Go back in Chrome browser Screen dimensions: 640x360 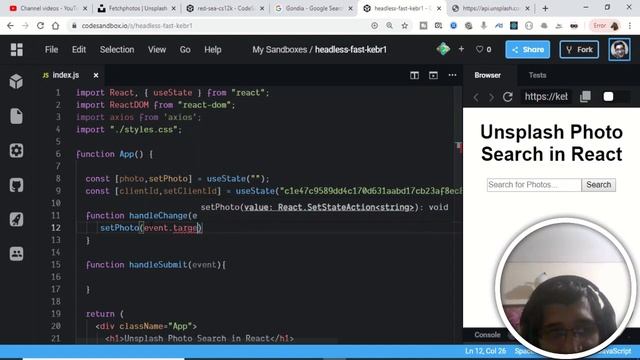pos(10,26)
